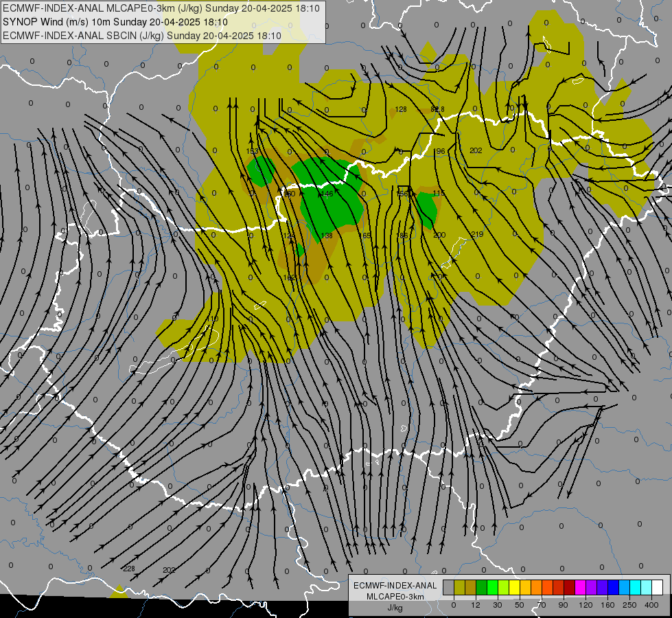Click the map value 110
Screen dimensions: 672x618
(x=213, y=319)
